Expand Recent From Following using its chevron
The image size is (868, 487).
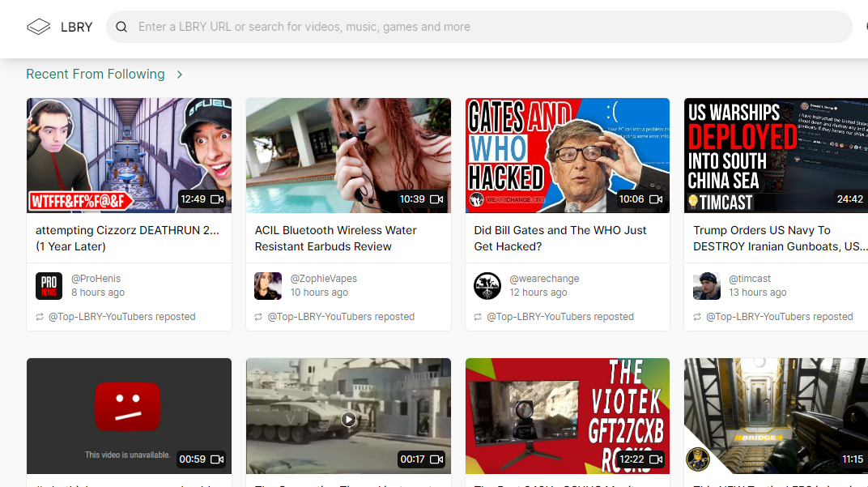click(179, 74)
